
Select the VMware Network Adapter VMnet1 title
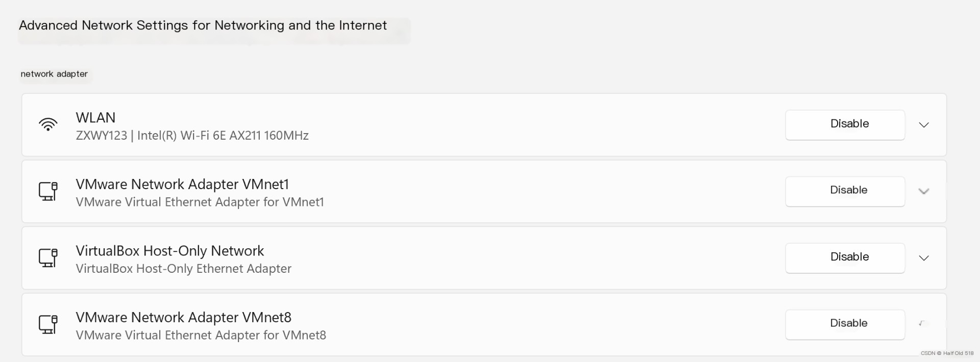[x=182, y=184]
